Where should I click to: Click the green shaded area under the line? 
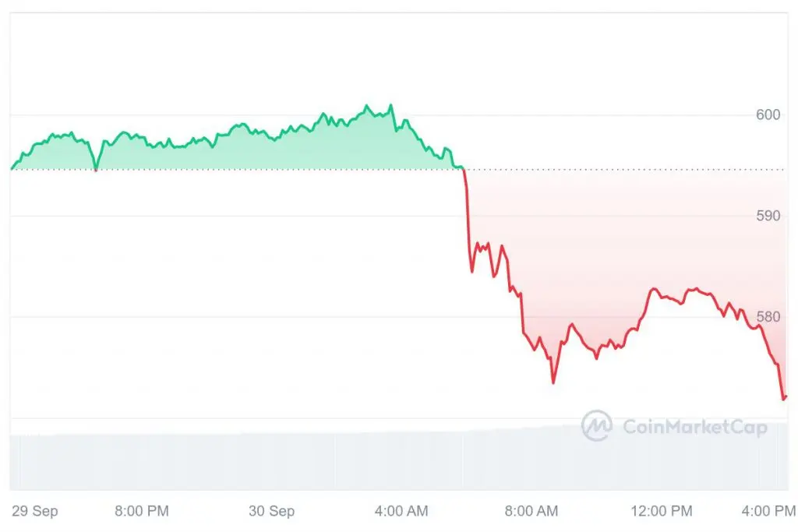pos(229,153)
